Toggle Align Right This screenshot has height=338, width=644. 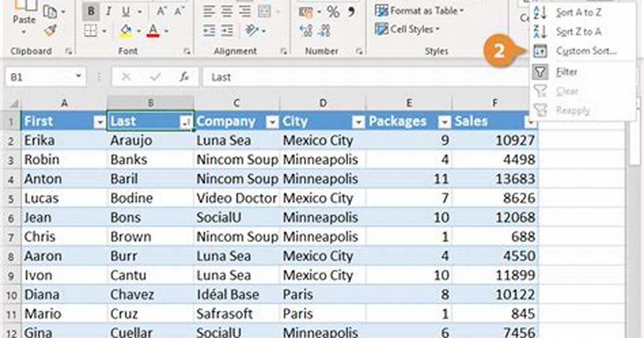pos(245,11)
